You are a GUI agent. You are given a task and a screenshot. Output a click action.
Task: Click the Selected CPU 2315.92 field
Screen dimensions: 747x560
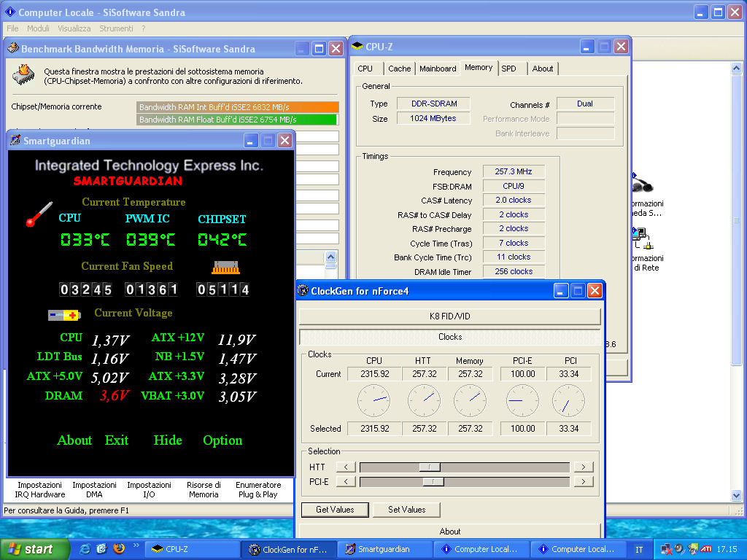(x=374, y=429)
